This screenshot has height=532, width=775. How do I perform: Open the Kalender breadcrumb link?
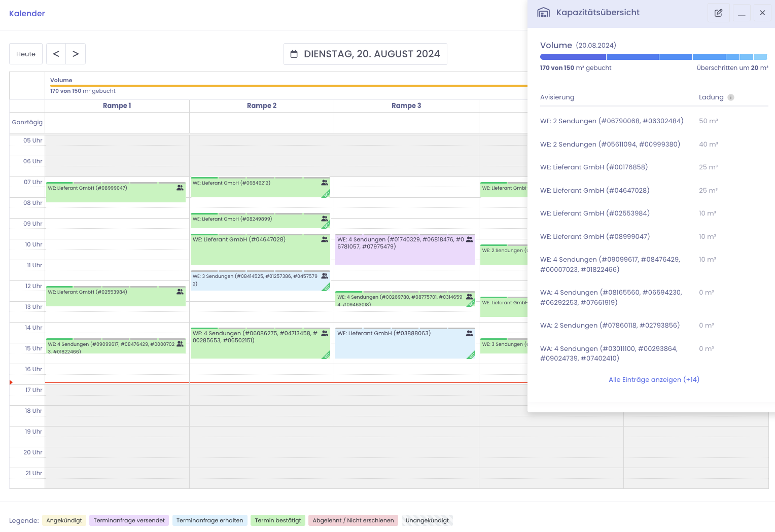[27, 14]
